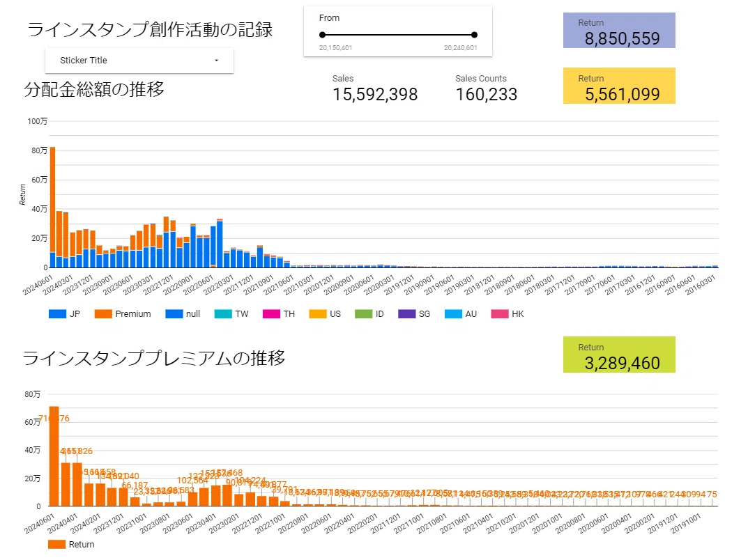Click the Sticker Title dropdown arrow
Image resolution: width=748 pixels, height=560 pixels.
216,61
